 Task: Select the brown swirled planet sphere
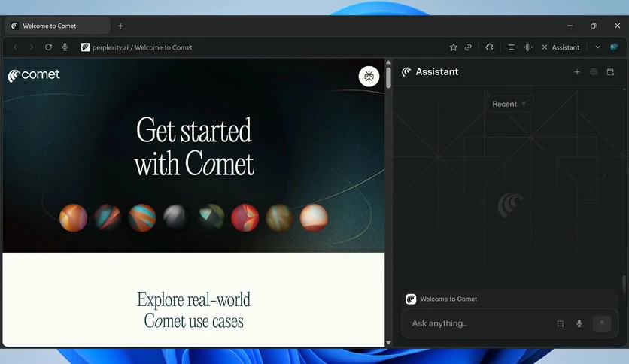[279, 217]
